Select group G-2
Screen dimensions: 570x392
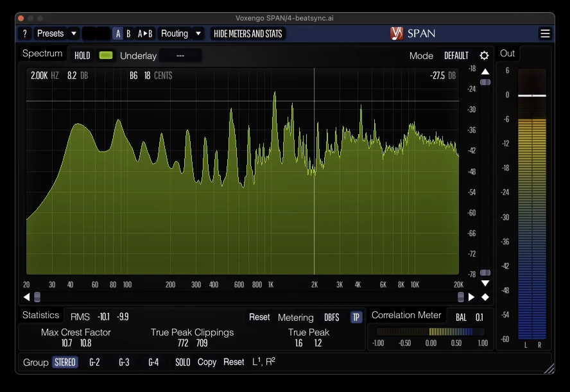[x=94, y=362]
